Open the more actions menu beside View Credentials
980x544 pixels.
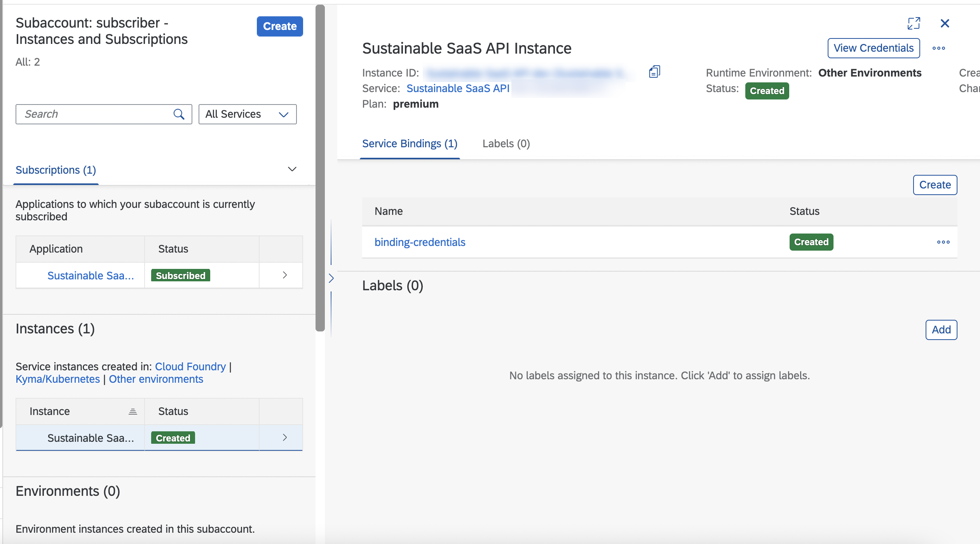(x=938, y=48)
